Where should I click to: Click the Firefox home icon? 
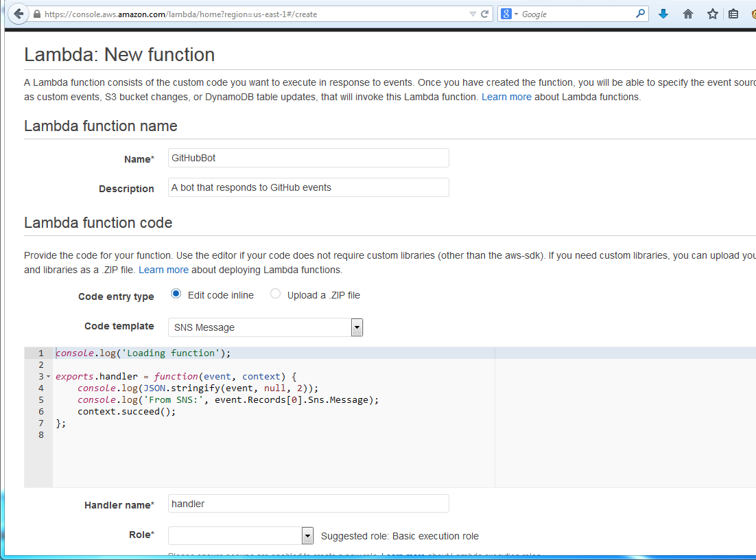(x=687, y=13)
